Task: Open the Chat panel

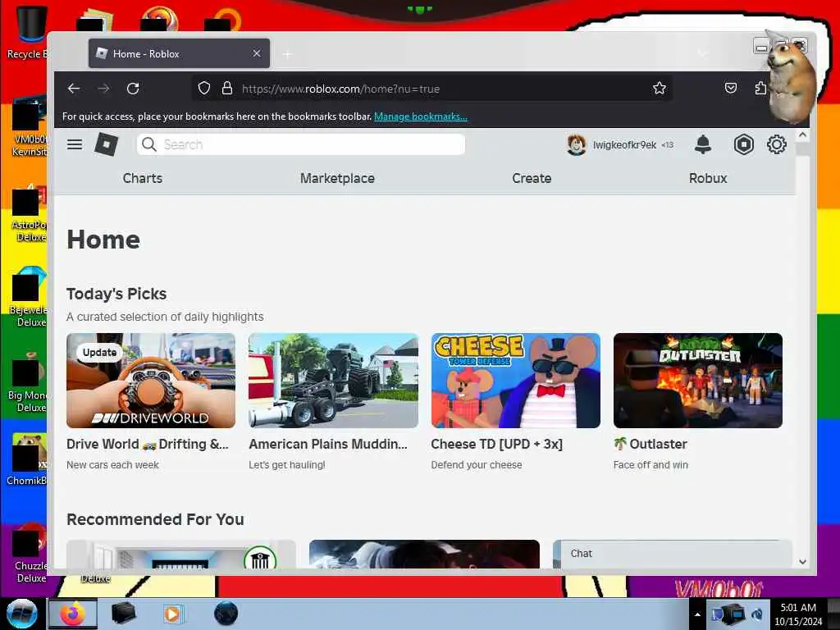Action: tap(673, 554)
